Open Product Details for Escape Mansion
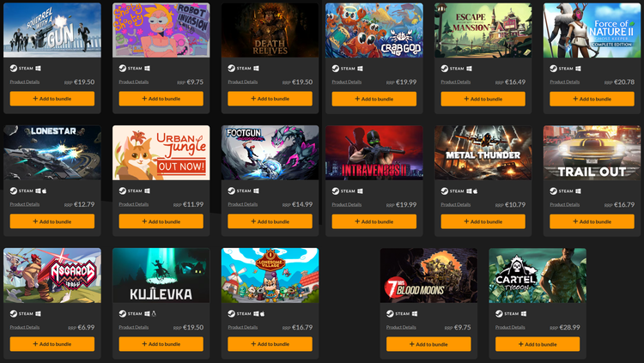Screen dimensions: 644x363 tap(455, 82)
